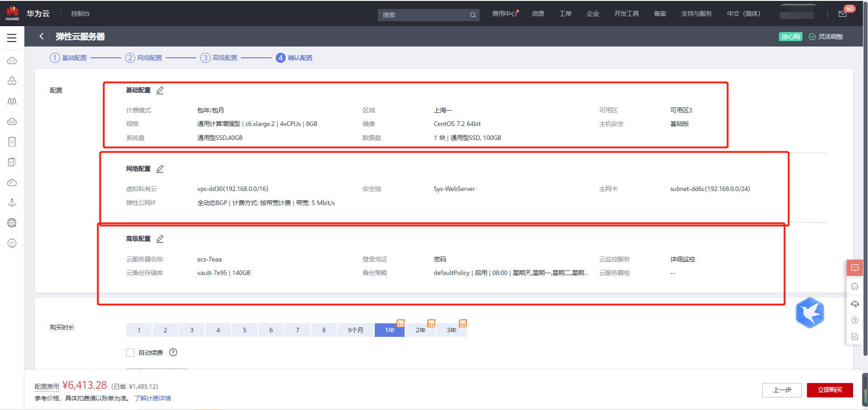Click the 立即购买 button

pos(830,390)
